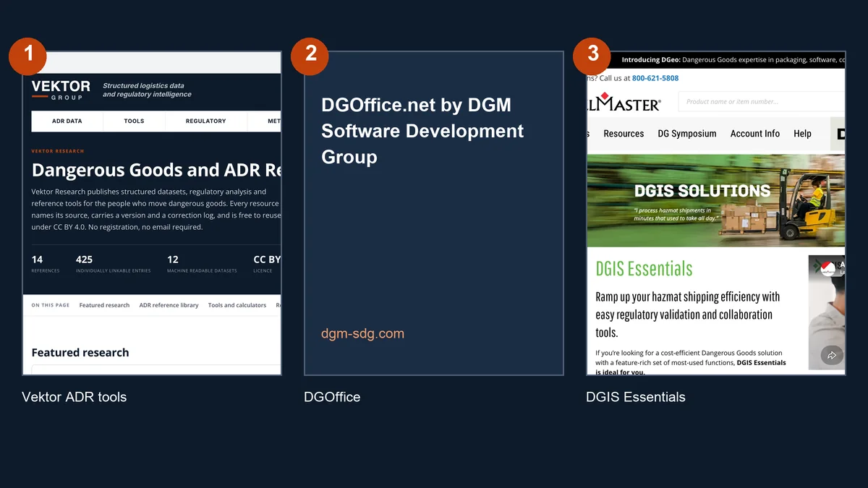
Task: Click the dgm-sdg.com link in card 2
Action: (362, 333)
